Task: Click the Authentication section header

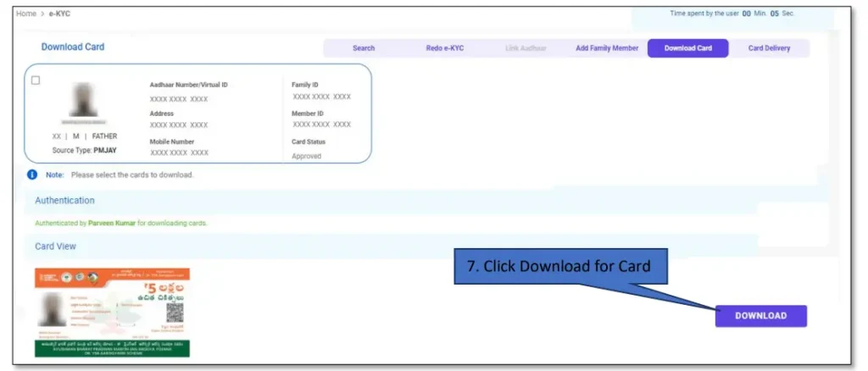Action: (64, 200)
